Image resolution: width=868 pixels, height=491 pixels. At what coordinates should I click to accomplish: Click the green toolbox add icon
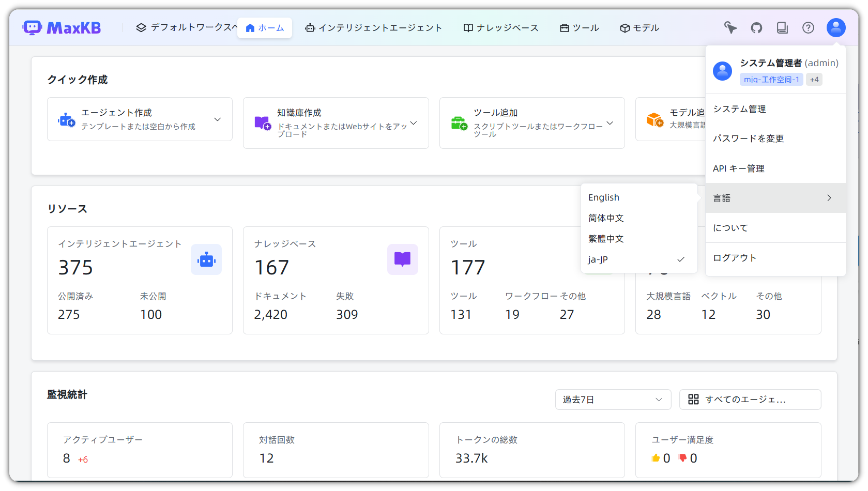tap(459, 123)
